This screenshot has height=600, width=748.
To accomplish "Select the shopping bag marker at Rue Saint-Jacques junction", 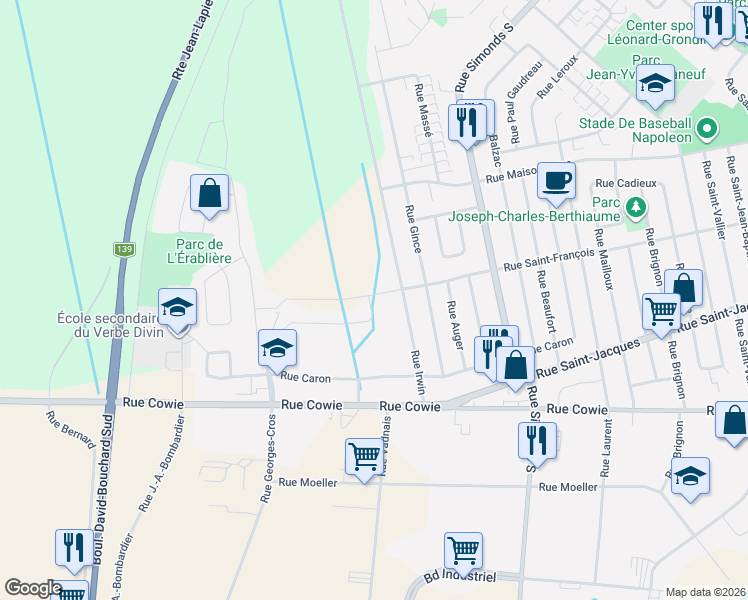I will tap(515, 368).
